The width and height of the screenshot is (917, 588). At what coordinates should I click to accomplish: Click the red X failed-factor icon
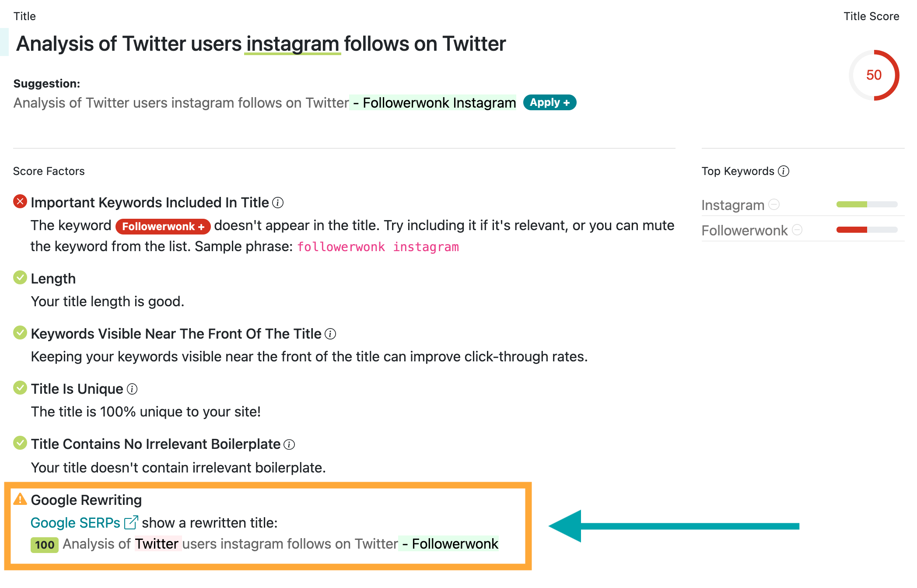[20, 202]
